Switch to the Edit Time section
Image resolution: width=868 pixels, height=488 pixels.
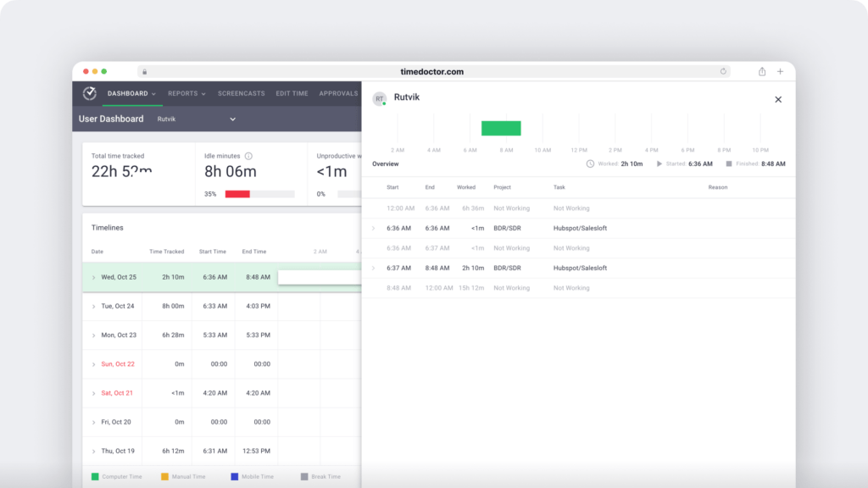(x=292, y=93)
